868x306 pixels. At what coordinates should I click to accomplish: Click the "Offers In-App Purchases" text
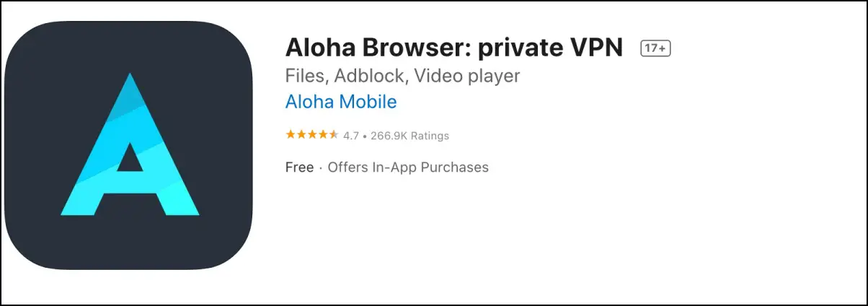(408, 167)
